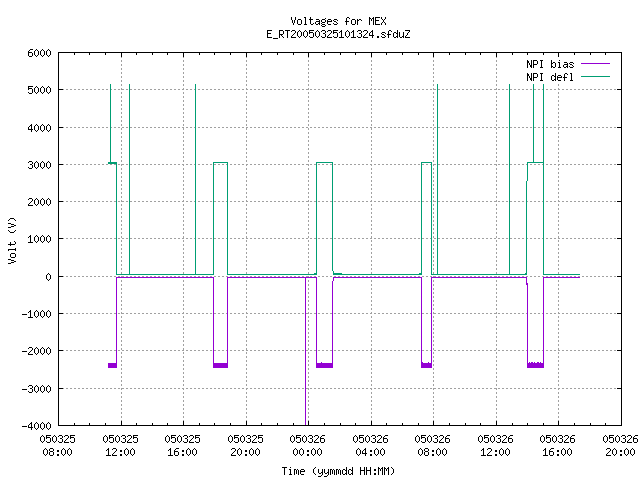
Task: Click the 050326 04:00 x-axis tick label
Action: tap(370, 445)
